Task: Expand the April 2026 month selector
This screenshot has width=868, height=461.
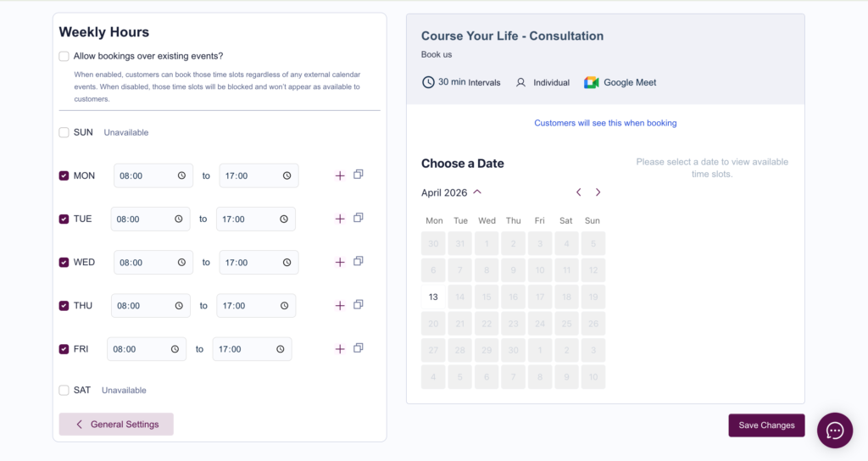Action: pyautogui.click(x=477, y=192)
